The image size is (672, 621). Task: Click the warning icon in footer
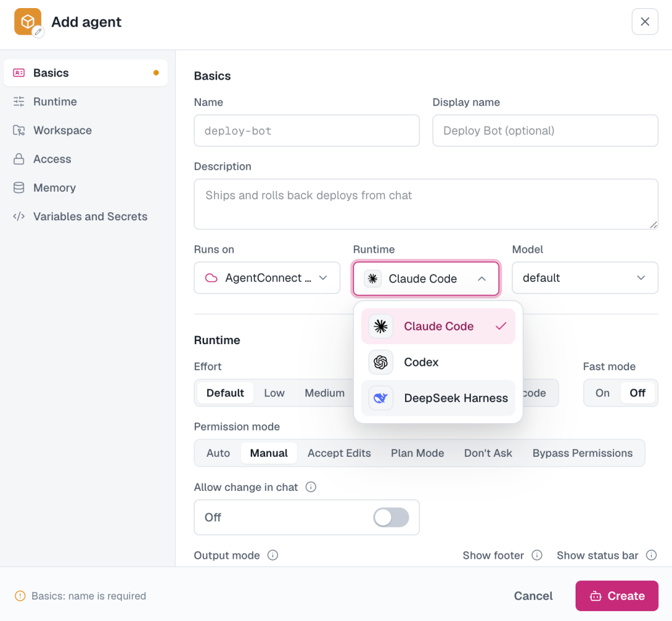click(x=20, y=595)
